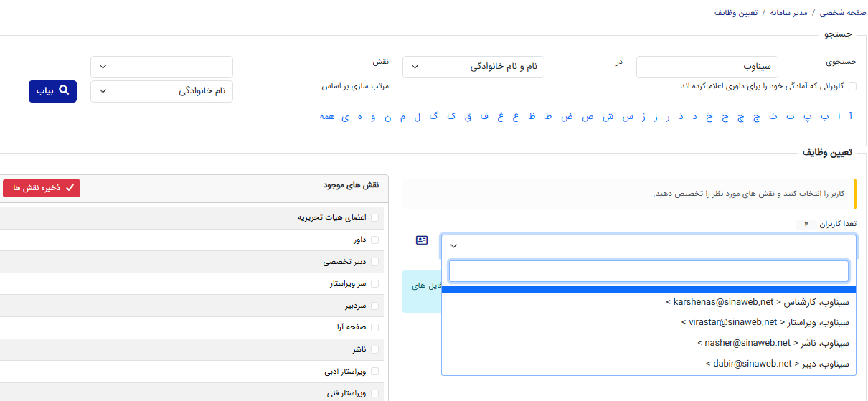
Task: Select karshenas@sinaweb.net user from list
Action: 757,303
